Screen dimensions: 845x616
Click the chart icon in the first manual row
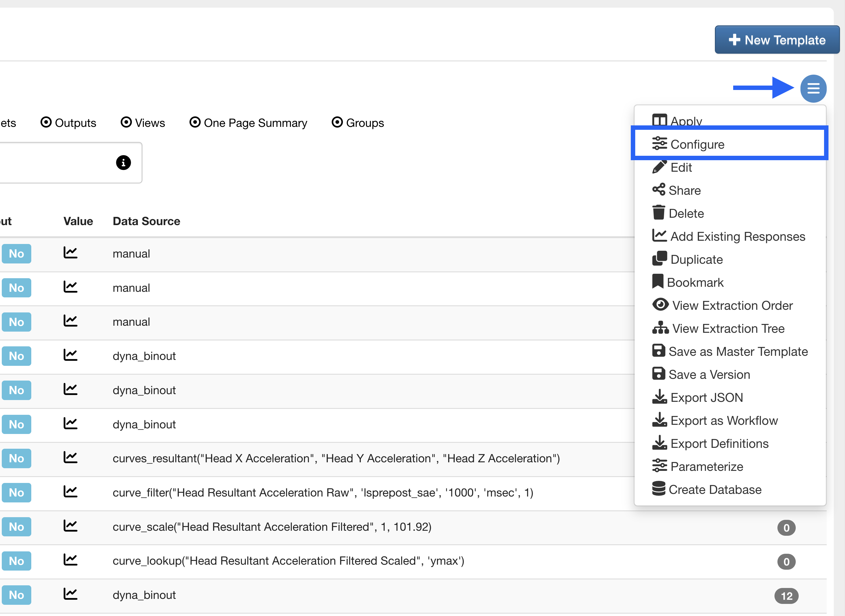(70, 253)
